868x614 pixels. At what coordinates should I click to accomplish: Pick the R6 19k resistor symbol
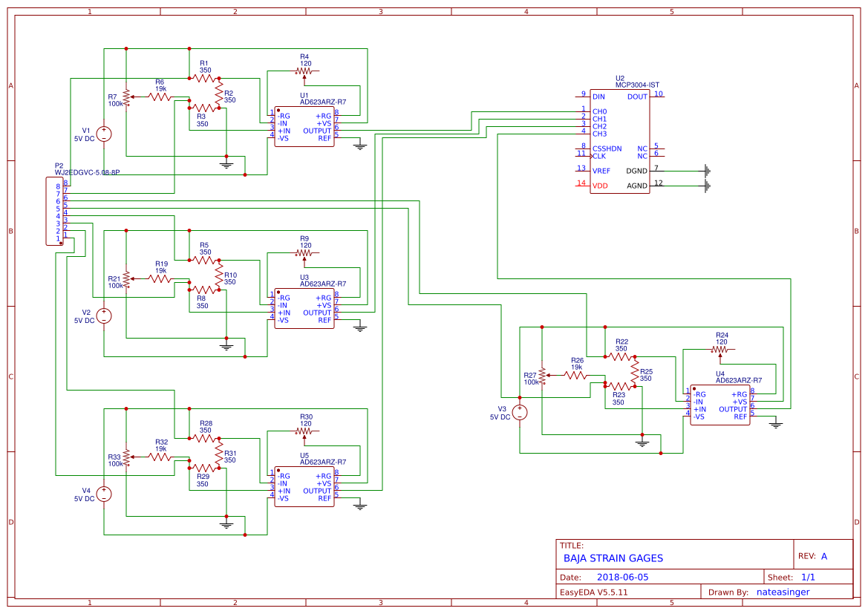coord(160,97)
